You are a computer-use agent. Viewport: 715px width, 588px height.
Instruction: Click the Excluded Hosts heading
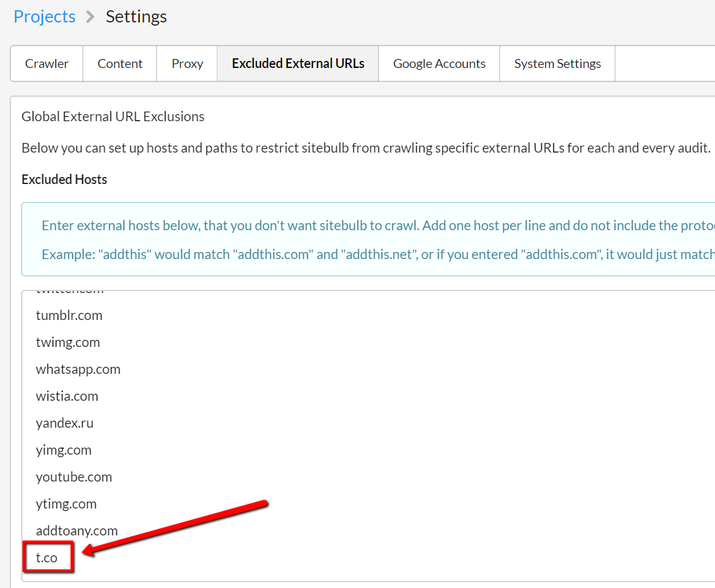click(64, 180)
